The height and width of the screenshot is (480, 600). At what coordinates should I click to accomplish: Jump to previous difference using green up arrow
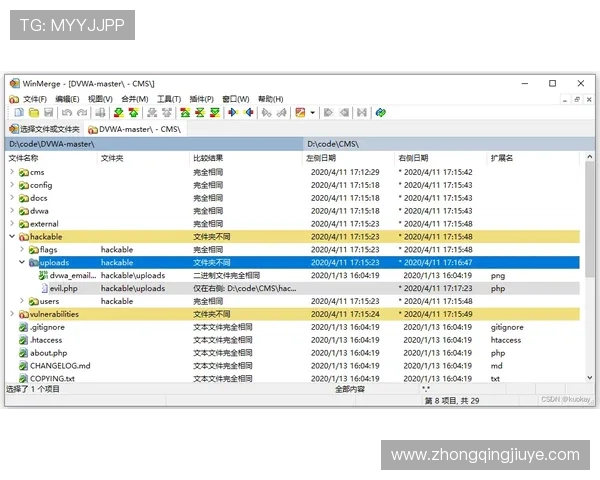point(134,113)
